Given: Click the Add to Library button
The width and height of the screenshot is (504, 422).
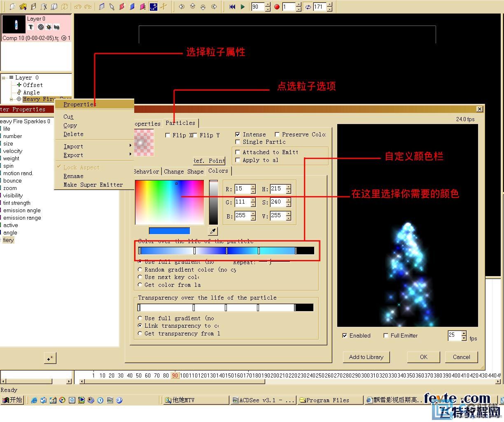Looking at the screenshot, I should 366,357.
